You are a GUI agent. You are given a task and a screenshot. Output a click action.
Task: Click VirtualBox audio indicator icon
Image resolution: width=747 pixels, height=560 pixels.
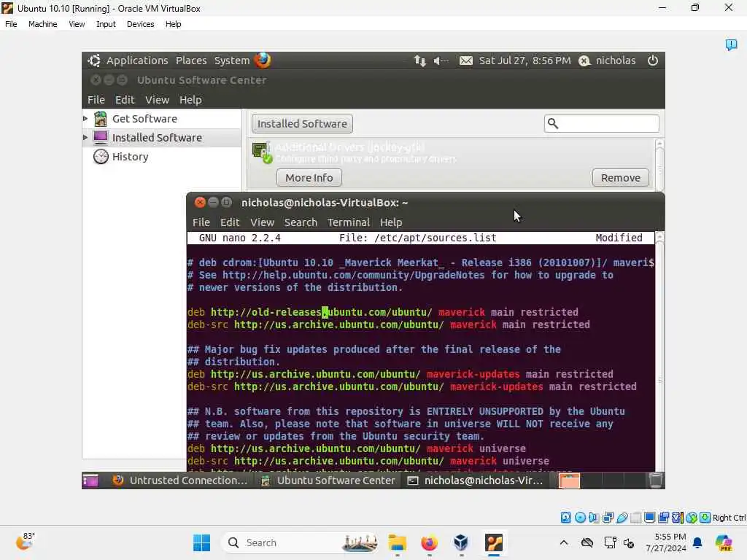point(594,518)
